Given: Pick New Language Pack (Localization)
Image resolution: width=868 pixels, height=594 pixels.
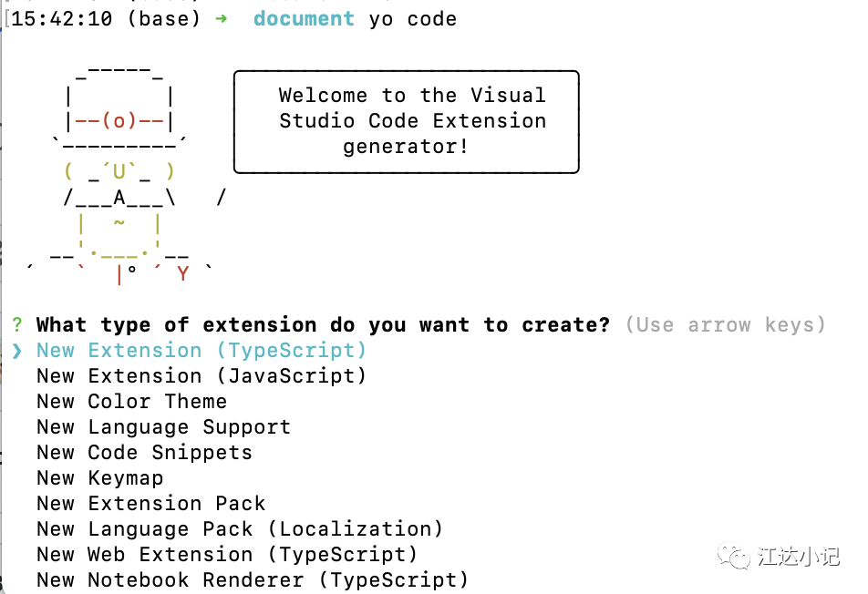Looking at the screenshot, I should [x=240, y=528].
